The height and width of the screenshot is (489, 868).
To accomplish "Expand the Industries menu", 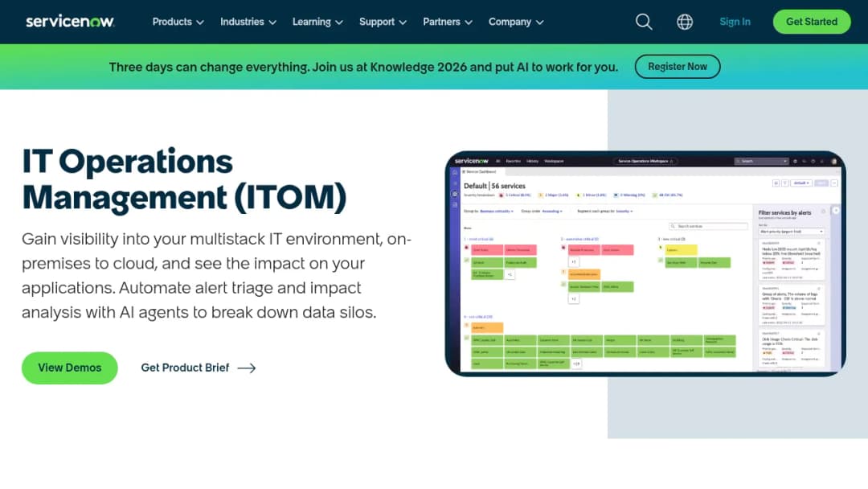I will (x=248, y=22).
